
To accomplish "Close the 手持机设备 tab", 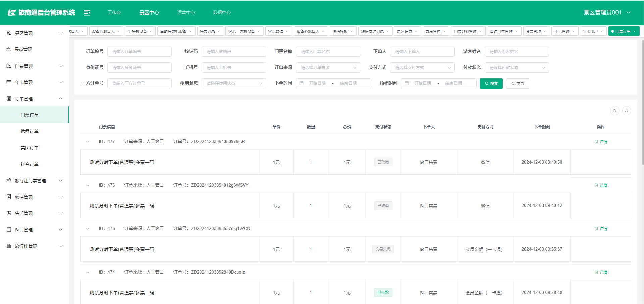I will [x=151, y=31].
